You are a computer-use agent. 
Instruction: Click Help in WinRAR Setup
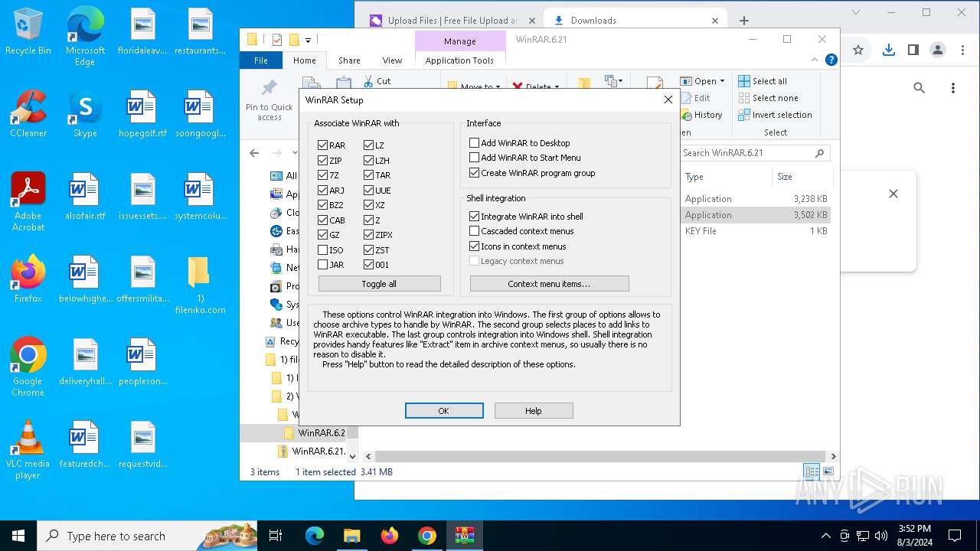[x=534, y=411]
